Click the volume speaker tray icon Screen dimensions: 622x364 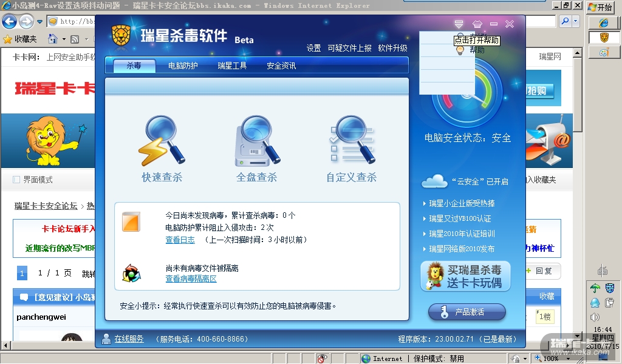coord(595,317)
